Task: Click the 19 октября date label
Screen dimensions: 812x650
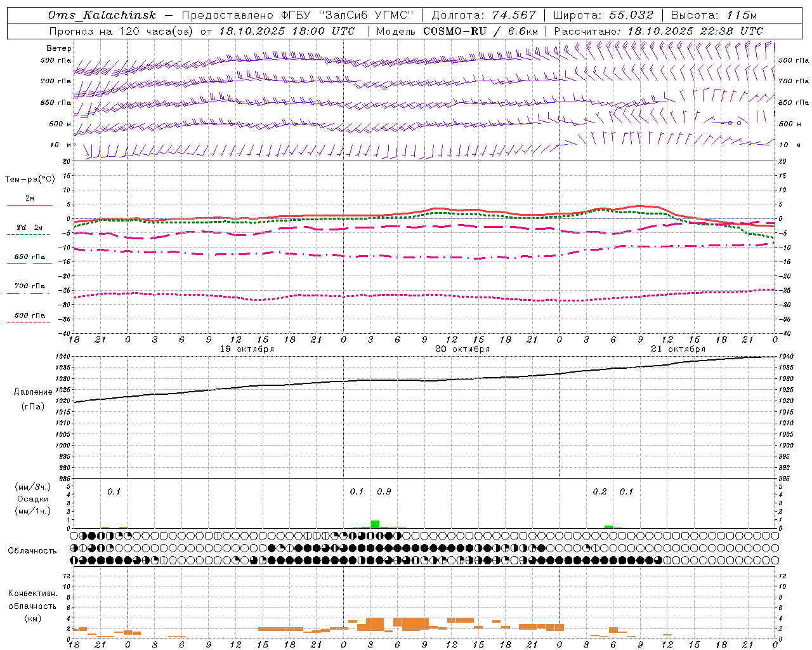Action: (x=247, y=349)
